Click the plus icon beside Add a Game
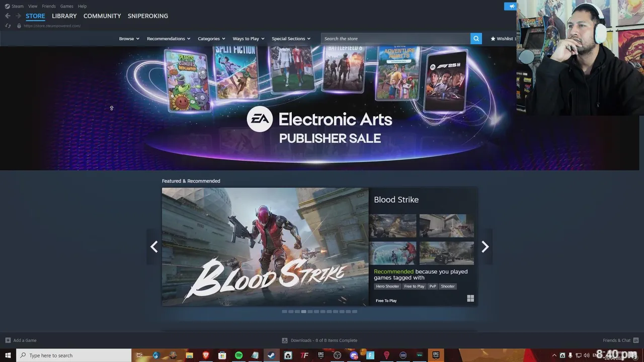The image size is (644, 362). pyautogui.click(x=8, y=340)
